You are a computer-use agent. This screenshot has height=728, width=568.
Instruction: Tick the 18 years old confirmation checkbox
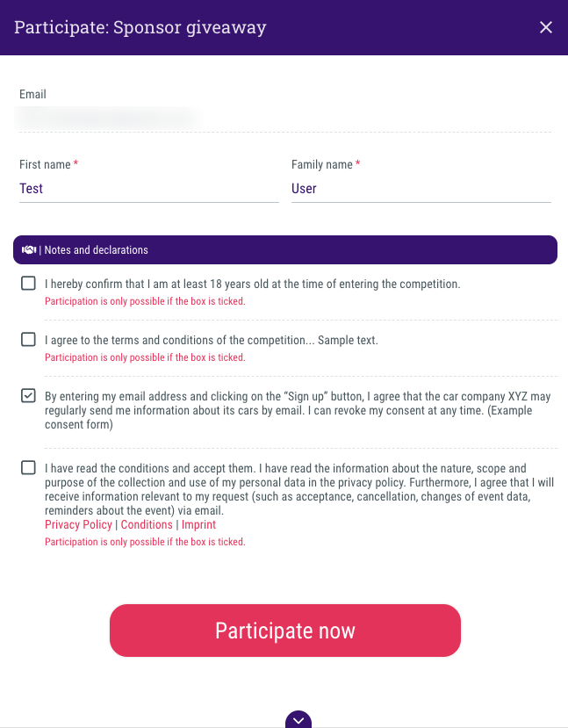tap(27, 283)
